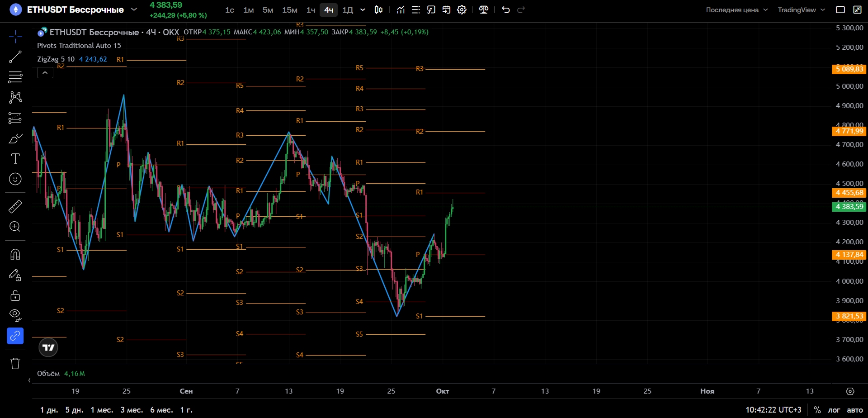Collapse the indicator legend chevron

tap(45, 72)
